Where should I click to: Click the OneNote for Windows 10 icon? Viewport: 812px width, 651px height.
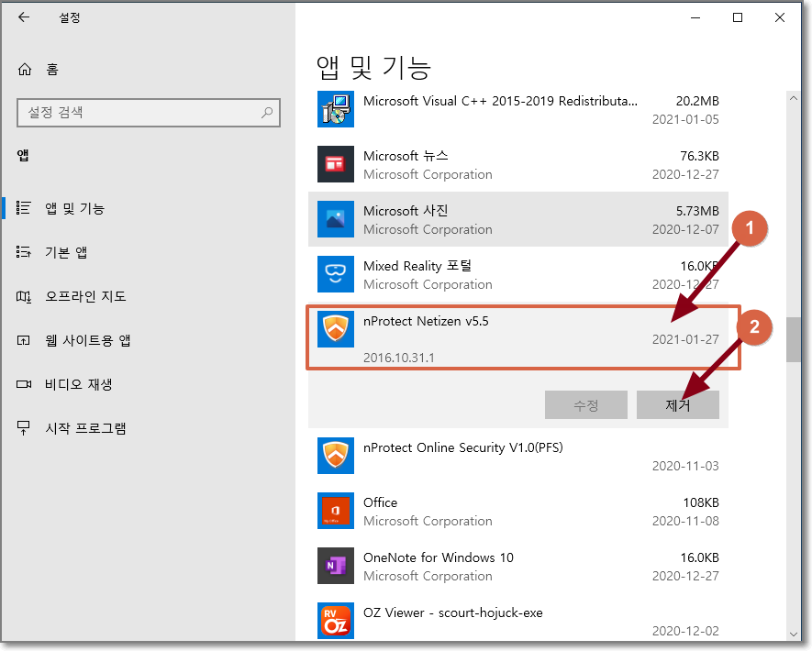(x=336, y=566)
